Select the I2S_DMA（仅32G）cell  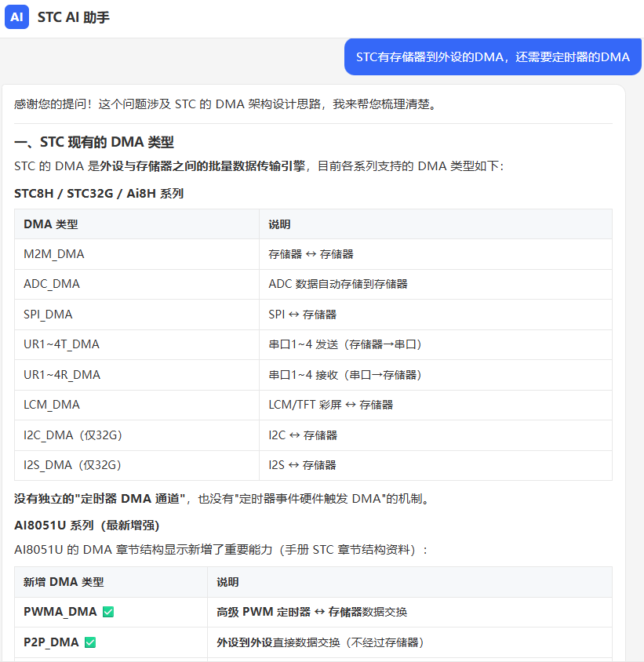click(136, 465)
